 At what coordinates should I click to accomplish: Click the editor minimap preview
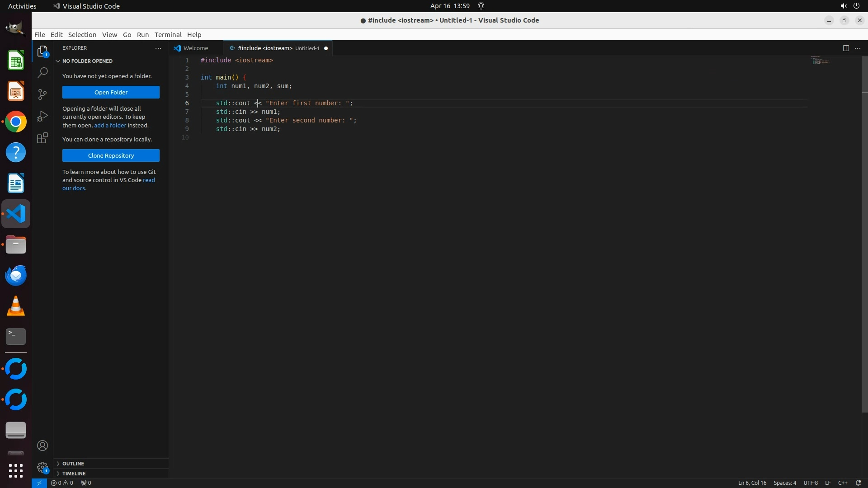pyautogui.click(x=820, y=61)
